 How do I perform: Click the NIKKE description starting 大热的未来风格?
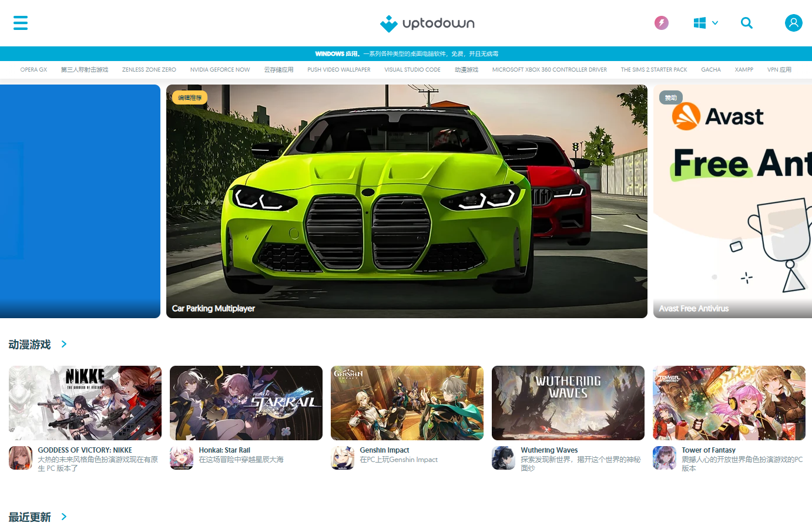(x=98, y=464)
